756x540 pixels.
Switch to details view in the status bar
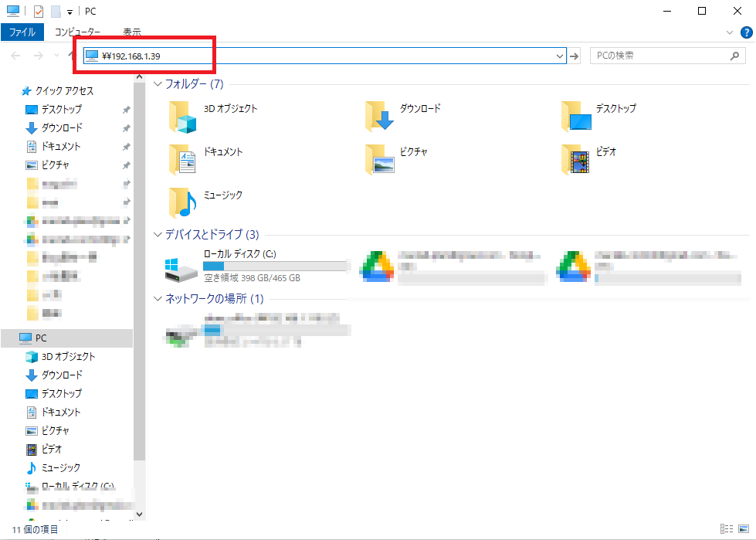click(x=726, y=529)
